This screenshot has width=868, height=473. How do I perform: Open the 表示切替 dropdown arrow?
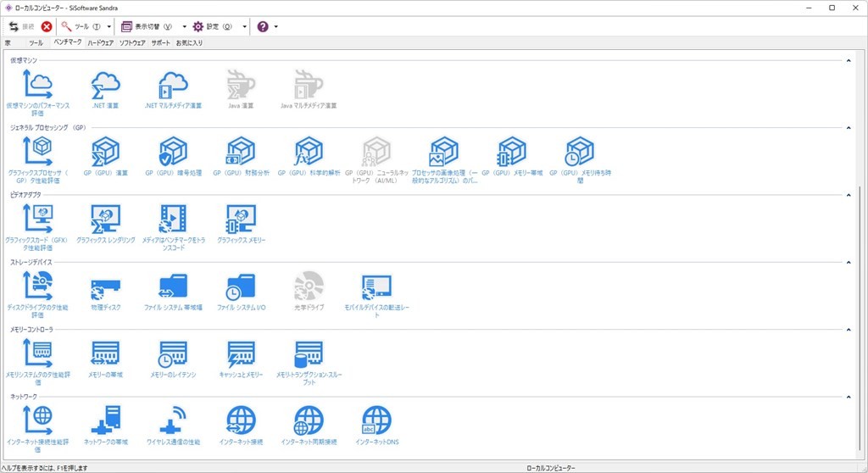[185, 26]
